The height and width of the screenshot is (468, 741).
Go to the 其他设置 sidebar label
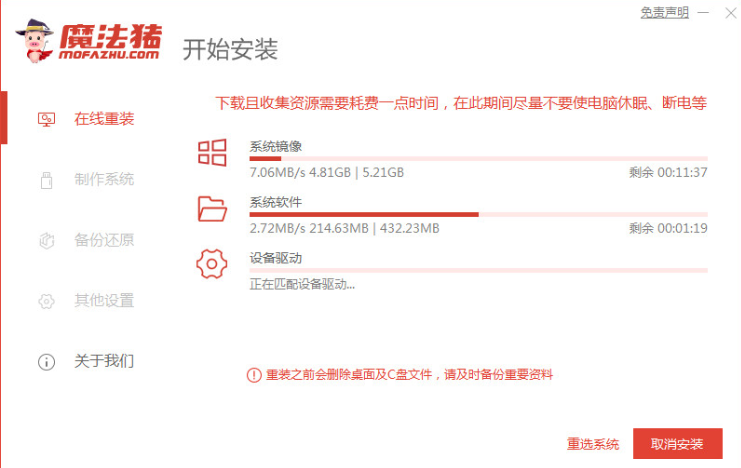coord(104,301)
